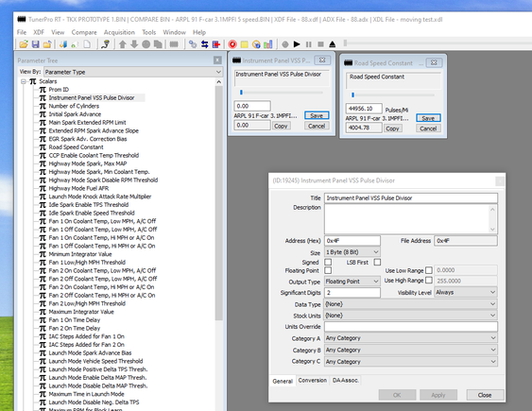
Task: Click the grey copy pages toolbar icon
Action: [x=158, y=44]
